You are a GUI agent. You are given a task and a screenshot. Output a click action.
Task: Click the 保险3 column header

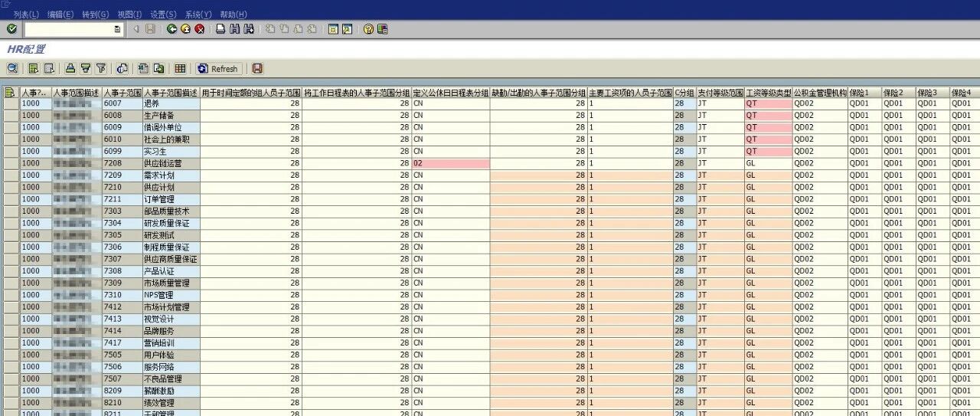tap(933, 92)
